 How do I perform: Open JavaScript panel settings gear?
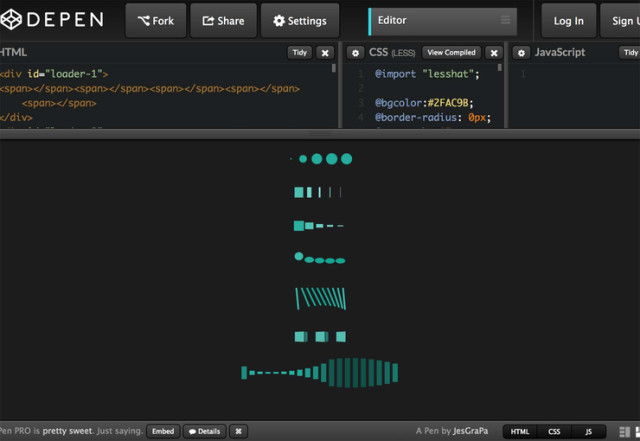point(521,52)
